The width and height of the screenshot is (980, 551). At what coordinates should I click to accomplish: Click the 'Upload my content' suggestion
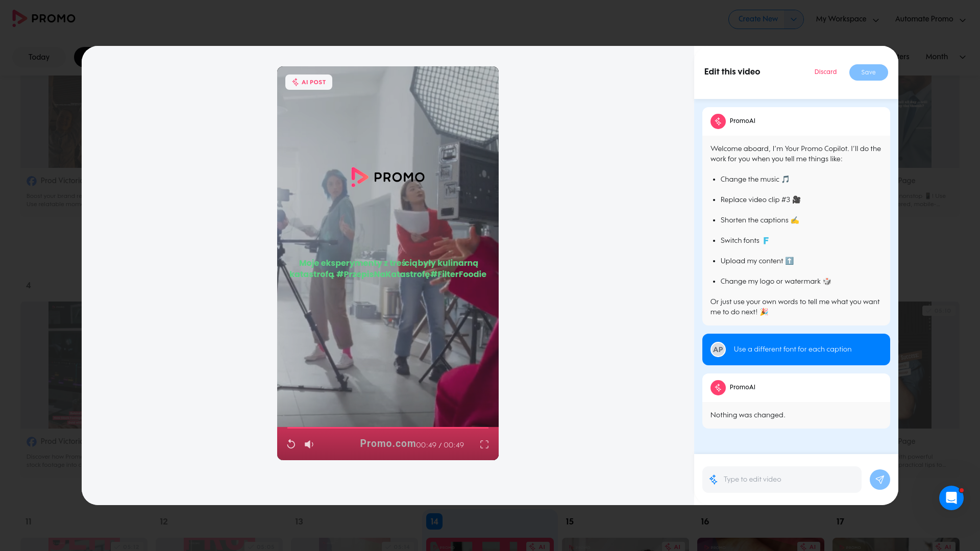pos(757,261)
